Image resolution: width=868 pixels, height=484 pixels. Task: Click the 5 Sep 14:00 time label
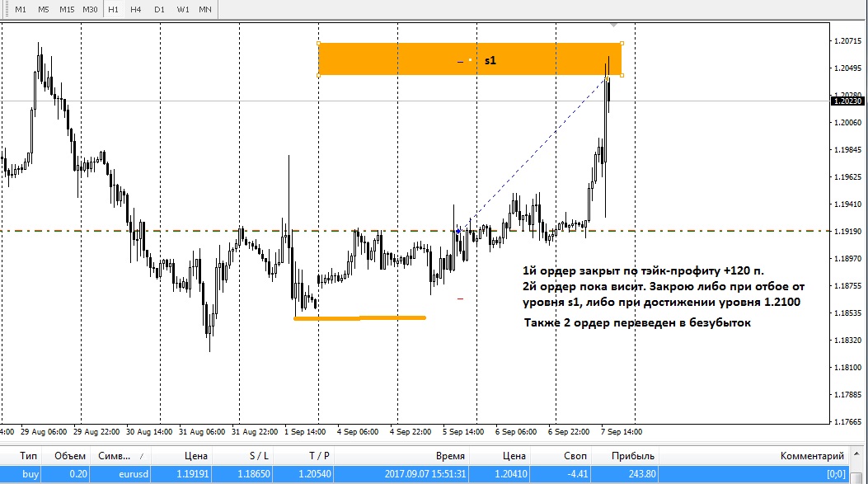click(x=463, y=432)
